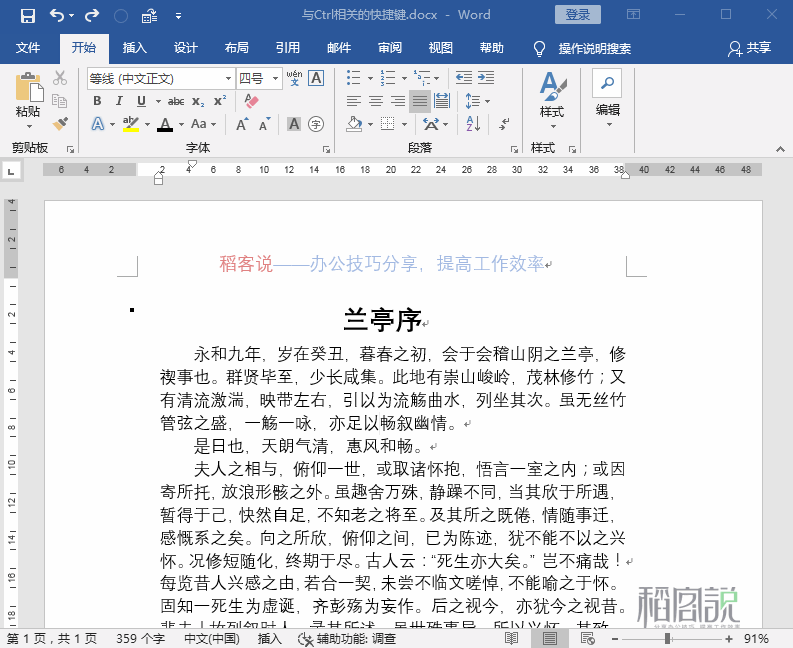Click the Cut scissors icon
This screenshot has height=648, width=793.
60,78
